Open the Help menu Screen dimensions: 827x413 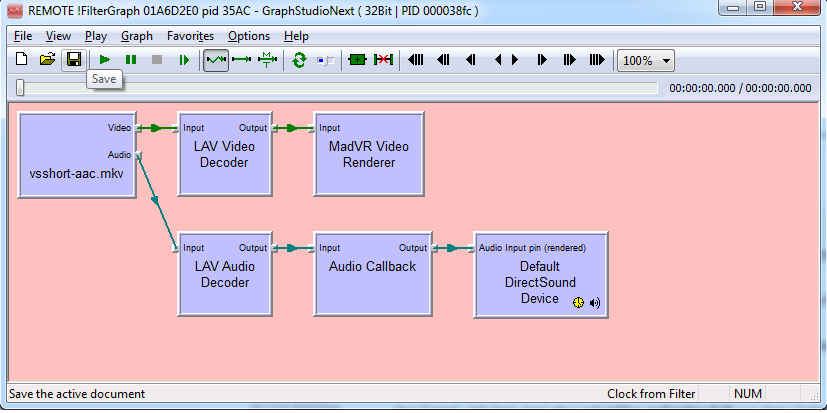pyautogui.click(x=296, y=36)
